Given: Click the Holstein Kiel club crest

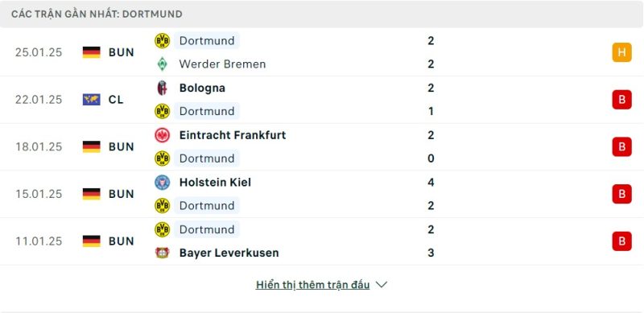Looking at the screenshot, I should tap(163, 182).
